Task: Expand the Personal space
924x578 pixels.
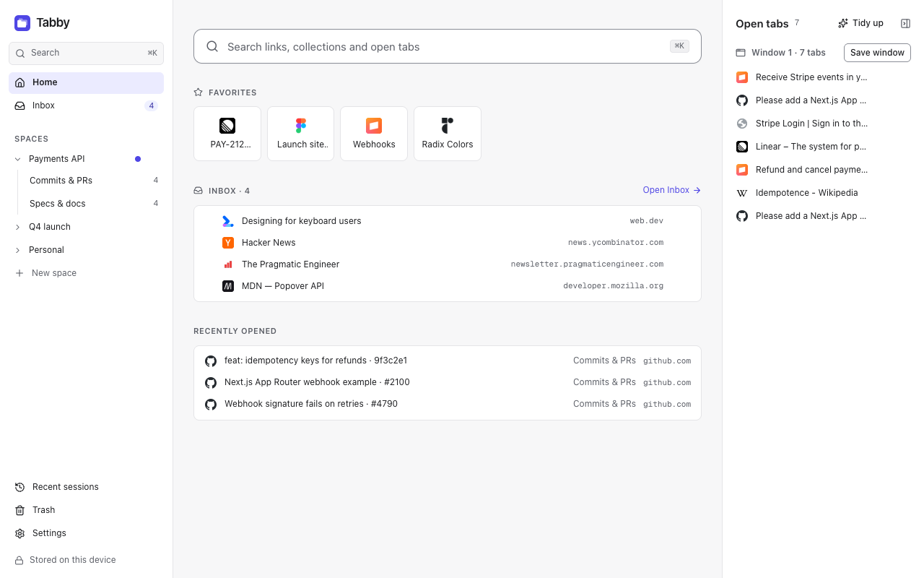Action: (18, 250)
